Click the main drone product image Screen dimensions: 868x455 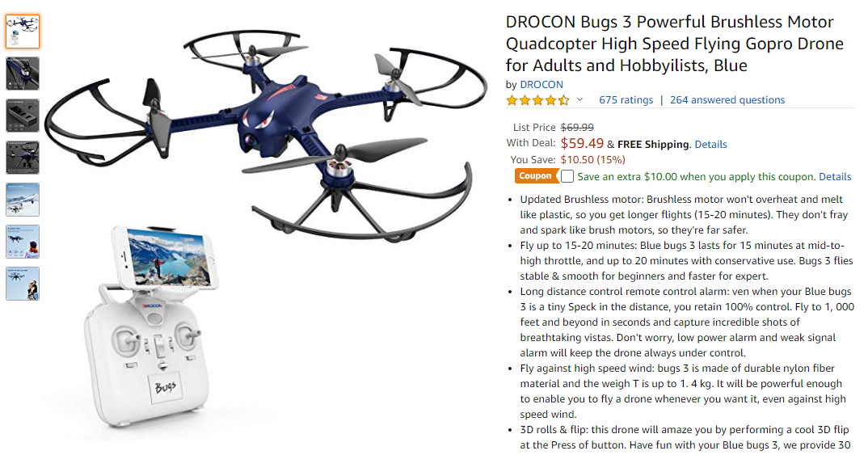(266, 133)
